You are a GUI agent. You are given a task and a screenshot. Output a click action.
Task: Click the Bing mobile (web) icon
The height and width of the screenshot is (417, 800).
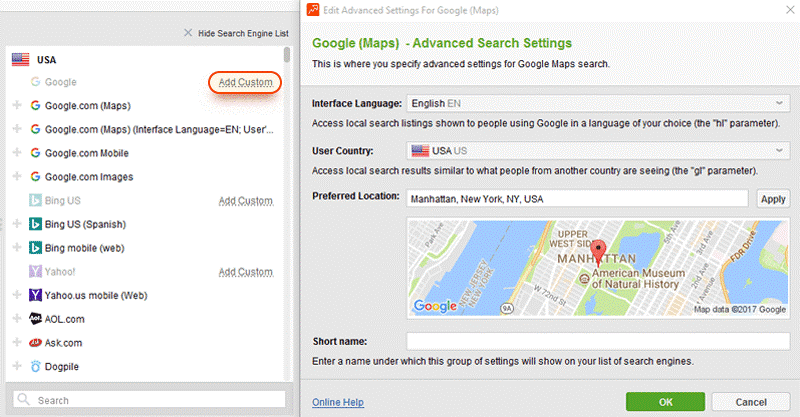tap(35, 247)
